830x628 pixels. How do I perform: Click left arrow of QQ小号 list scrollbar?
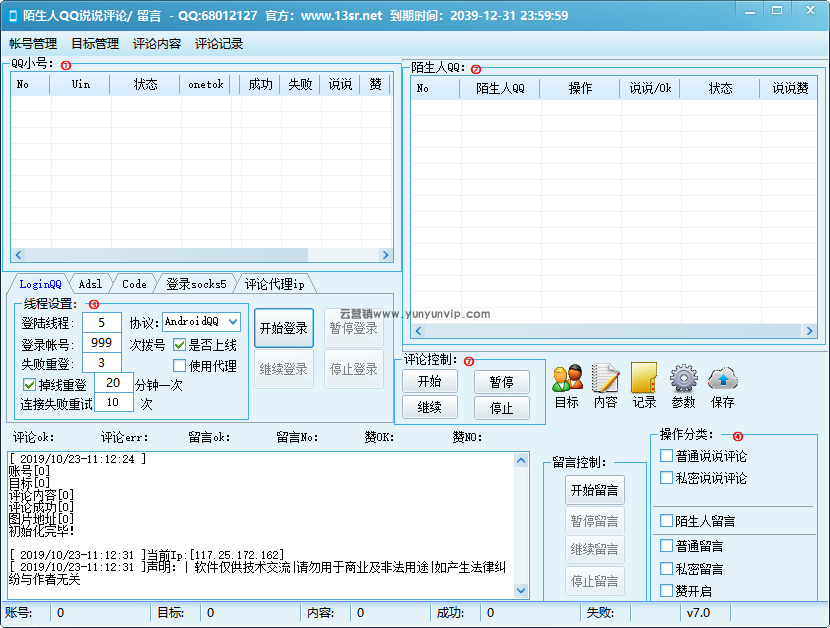18,255
